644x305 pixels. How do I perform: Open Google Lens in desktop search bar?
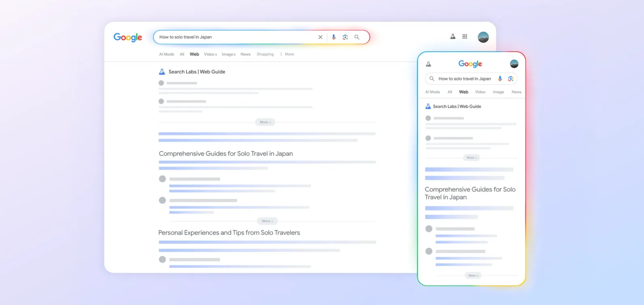pyautogui.click(x=345, y=37)
